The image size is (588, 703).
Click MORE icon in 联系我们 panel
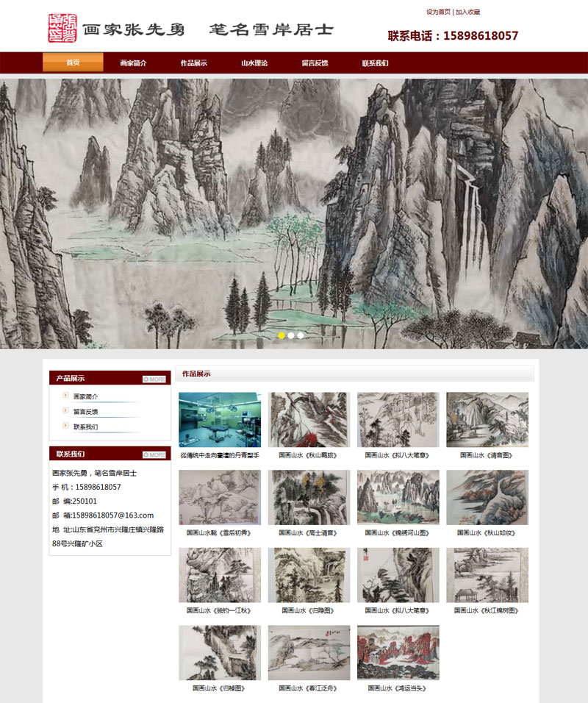(154, 454)
